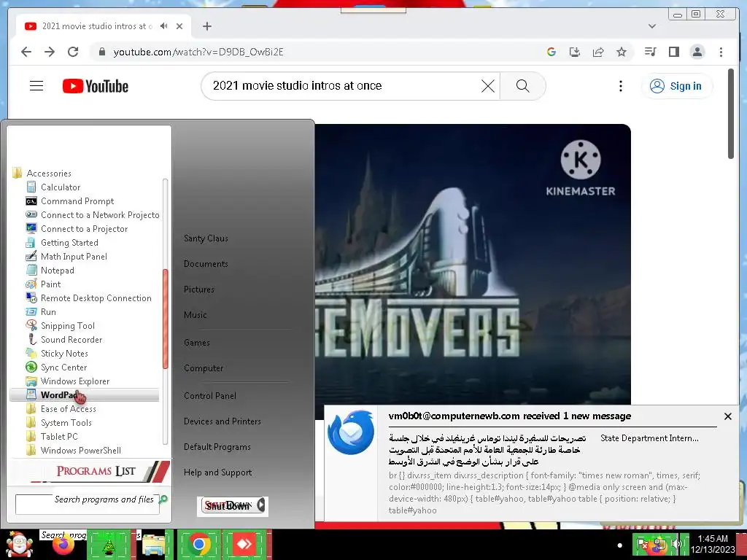
Task: Open Games from start menu
Action: tap(197, 343)
